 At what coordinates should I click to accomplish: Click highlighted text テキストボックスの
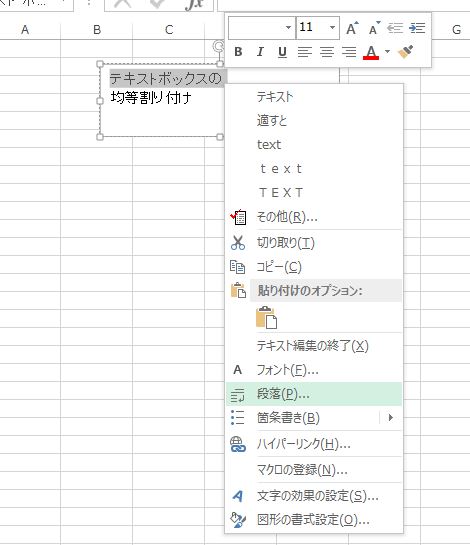tap(165, 78)
